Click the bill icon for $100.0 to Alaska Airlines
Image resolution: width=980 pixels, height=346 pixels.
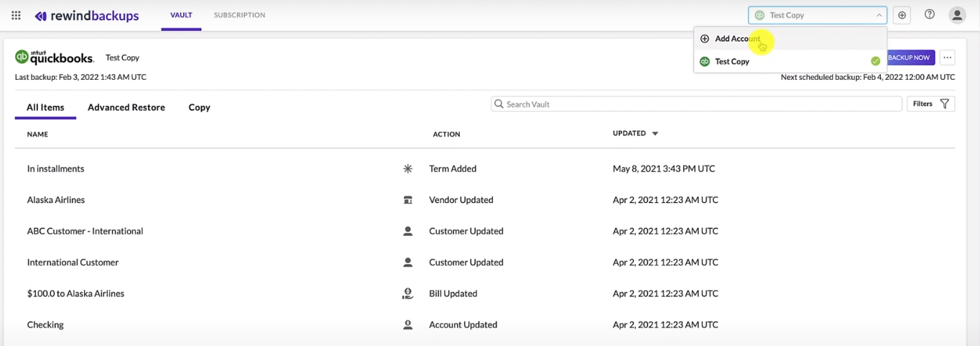point(407,293)
